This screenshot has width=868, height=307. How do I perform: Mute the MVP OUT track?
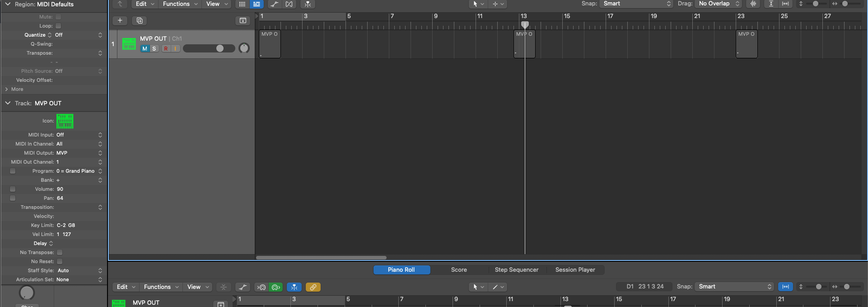[x=145, y=48]
